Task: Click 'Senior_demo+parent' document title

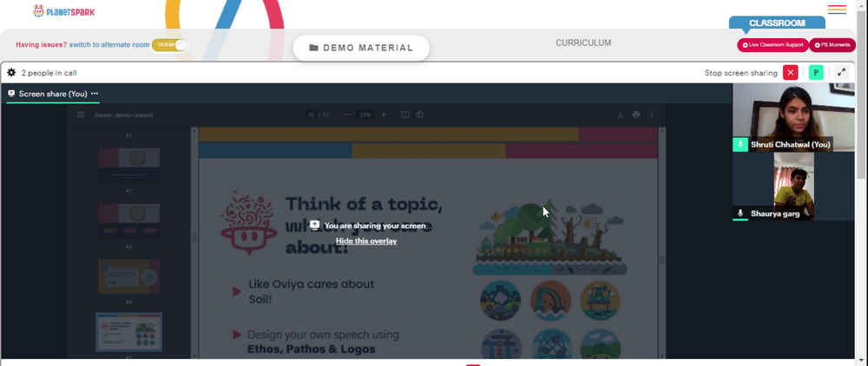Action: [124, 115]
